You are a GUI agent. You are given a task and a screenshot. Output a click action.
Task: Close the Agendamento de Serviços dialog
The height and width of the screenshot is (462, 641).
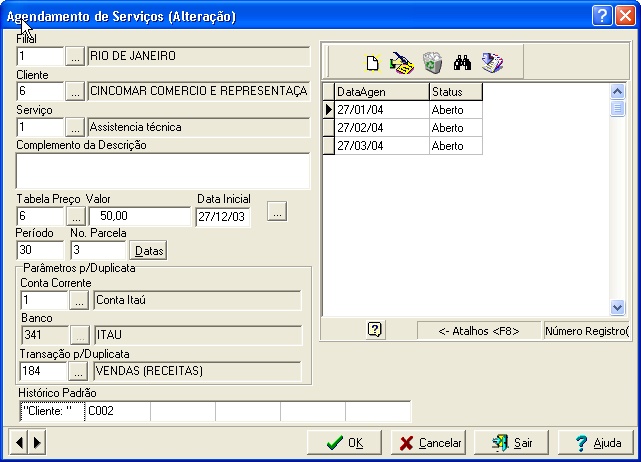(x=625, y=16)
